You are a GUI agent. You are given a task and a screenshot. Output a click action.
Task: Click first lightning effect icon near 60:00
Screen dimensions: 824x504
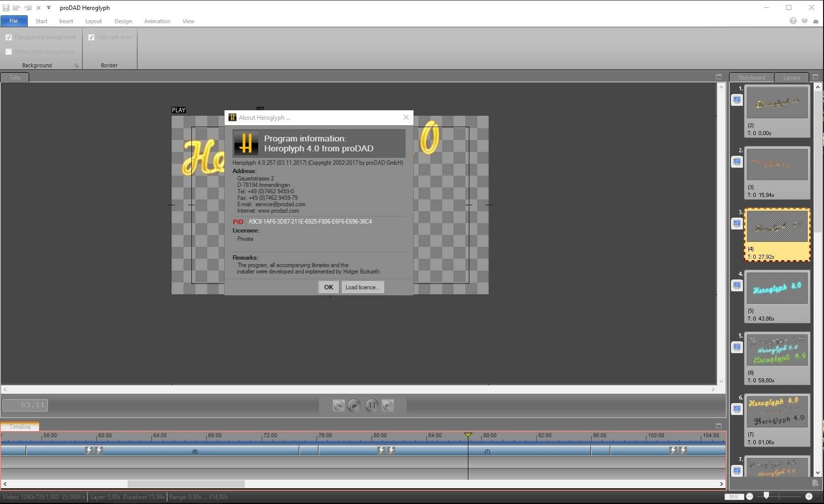click(x=89, y=450)
